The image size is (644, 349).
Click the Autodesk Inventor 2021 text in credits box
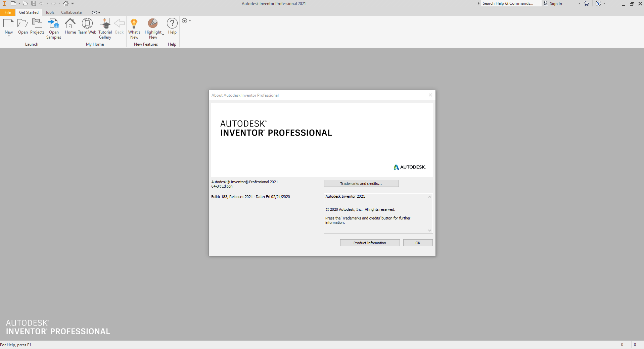tap(345, 196)
